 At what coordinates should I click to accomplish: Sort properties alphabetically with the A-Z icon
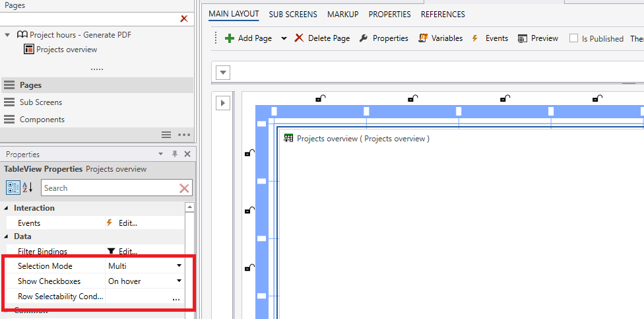[28, 188]
